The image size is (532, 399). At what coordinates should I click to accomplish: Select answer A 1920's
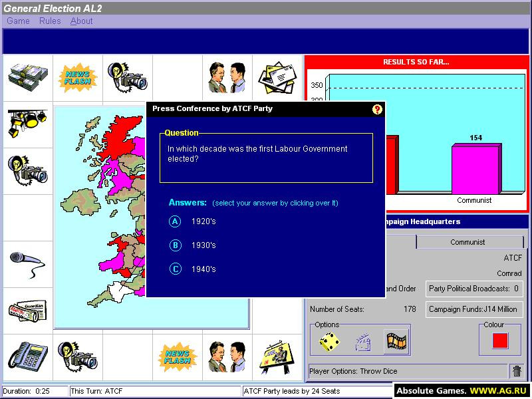pyautogui.click(x=192, y=221)
